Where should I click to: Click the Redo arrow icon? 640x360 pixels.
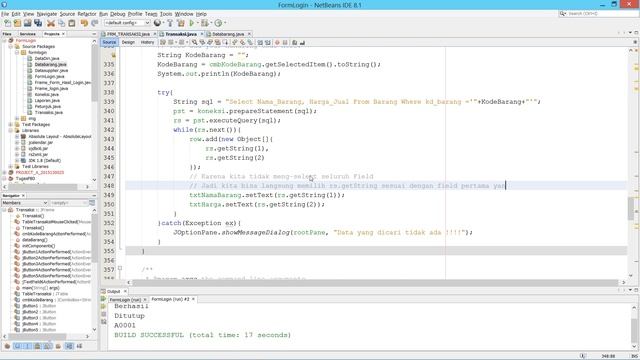[94, 23]
